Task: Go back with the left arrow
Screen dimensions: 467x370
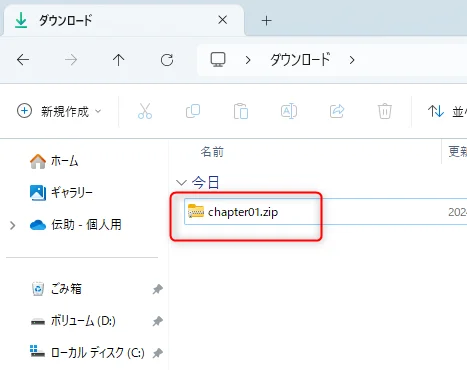Action: click(x=23, y=60)
